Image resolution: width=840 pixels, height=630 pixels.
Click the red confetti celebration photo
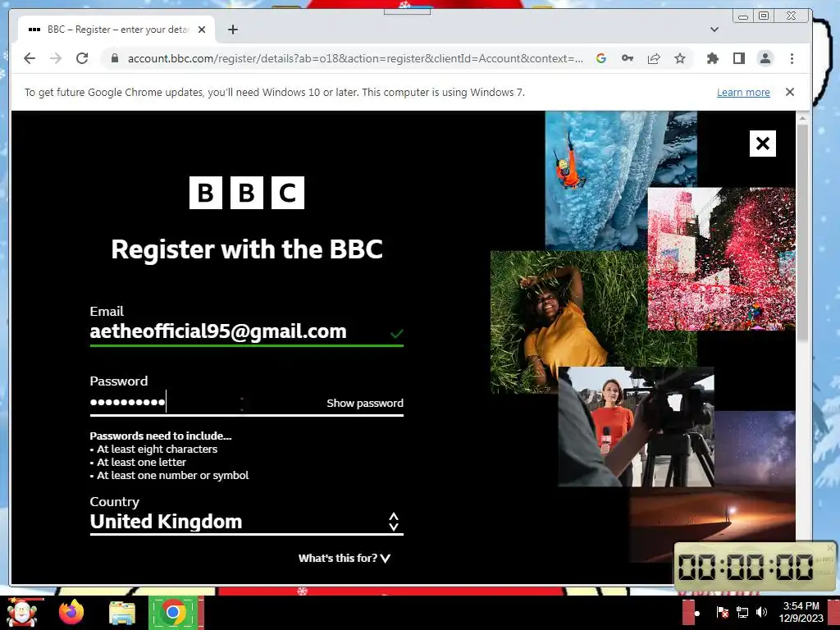721,258
